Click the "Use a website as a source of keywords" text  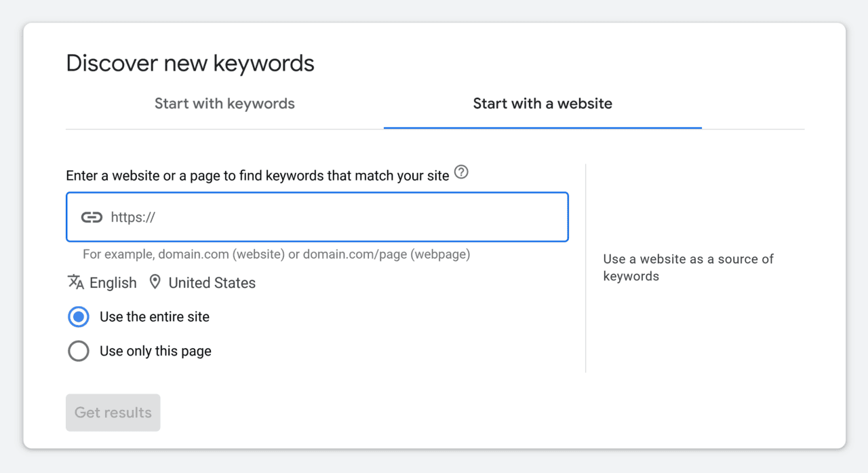click(x=688, y=267)
